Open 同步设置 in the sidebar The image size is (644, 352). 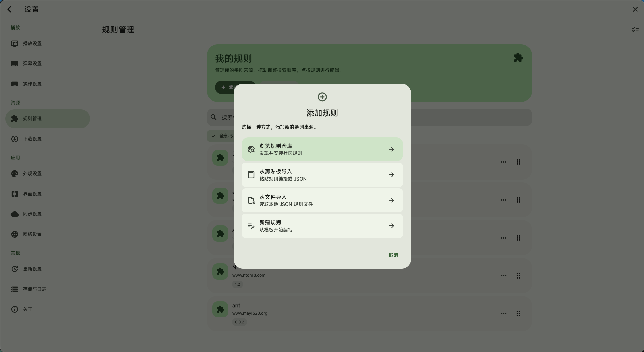48,214
